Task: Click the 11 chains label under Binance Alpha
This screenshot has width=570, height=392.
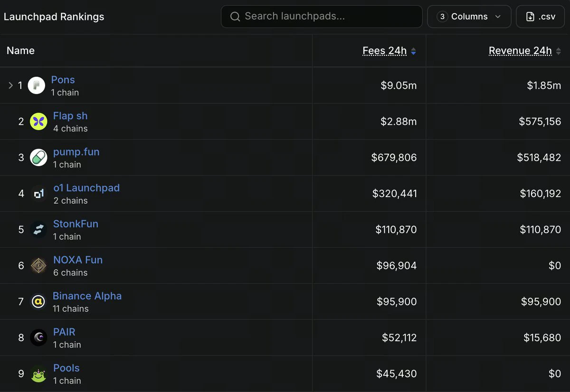Action: (x=71, y=309)
